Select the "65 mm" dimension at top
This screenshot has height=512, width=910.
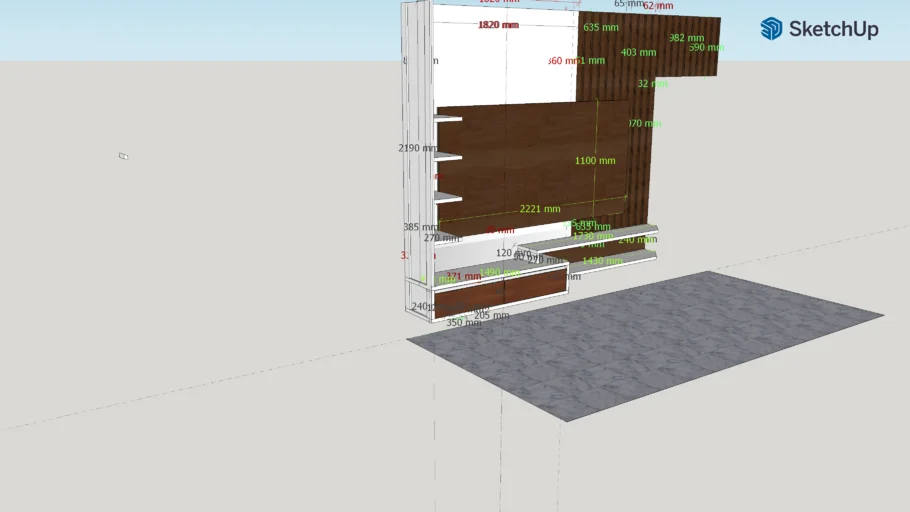click(629, 3)
